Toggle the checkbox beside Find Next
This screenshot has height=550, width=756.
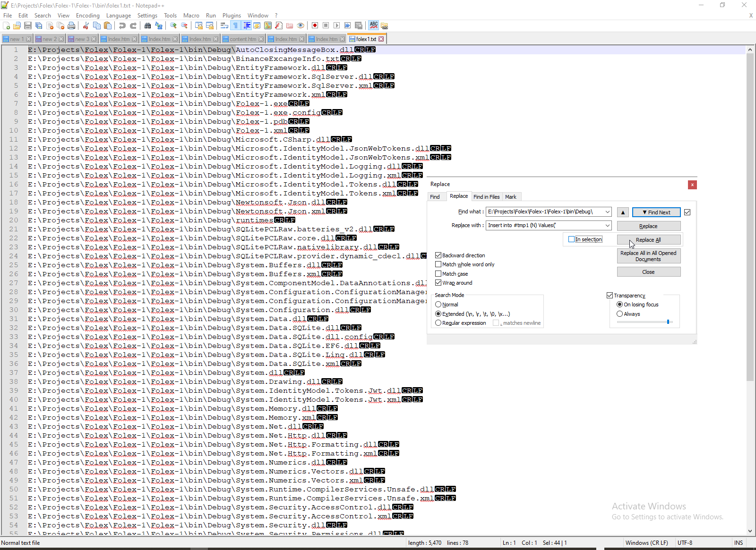pos(687,212)
